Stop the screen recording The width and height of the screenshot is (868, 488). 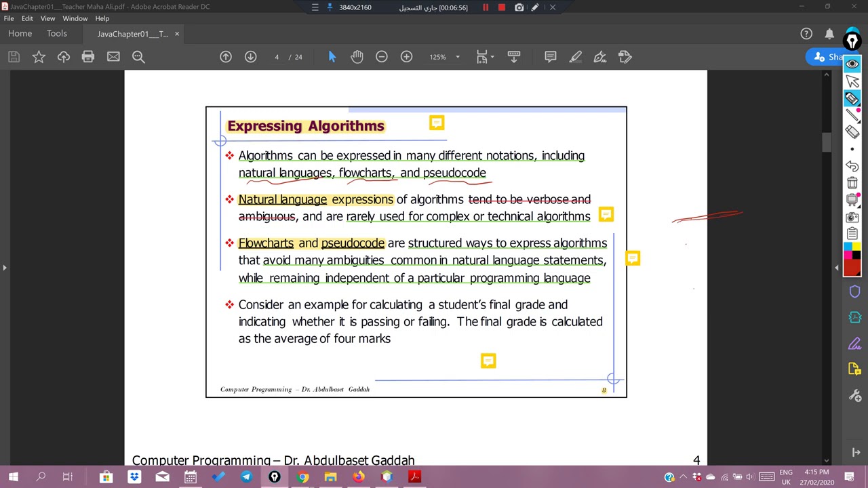(x=502, y=7)
